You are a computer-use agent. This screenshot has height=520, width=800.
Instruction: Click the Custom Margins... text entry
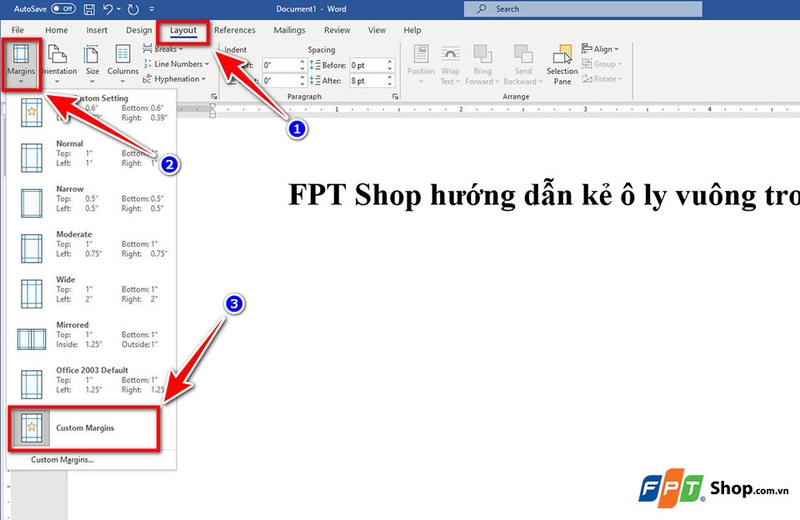pyautogui.click(x=62, y=460)
